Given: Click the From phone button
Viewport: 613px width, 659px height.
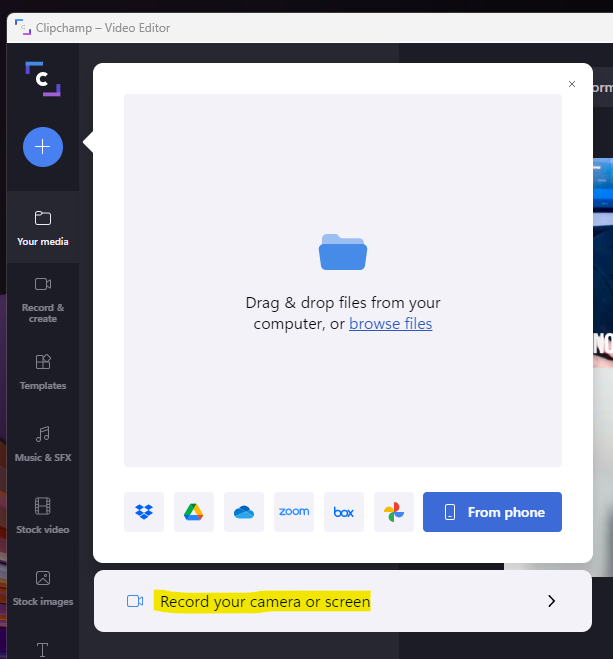Looking at the screenshot, I should (x=492, y=512).
